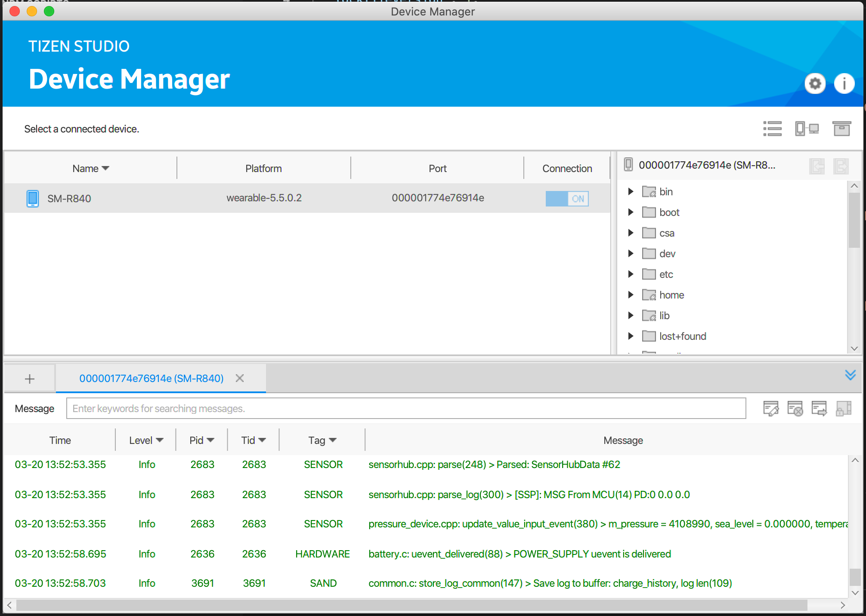The width and height of the screenshot is (866, 616).
Task: Open the remote device manager icon
Action: point(807,129)
